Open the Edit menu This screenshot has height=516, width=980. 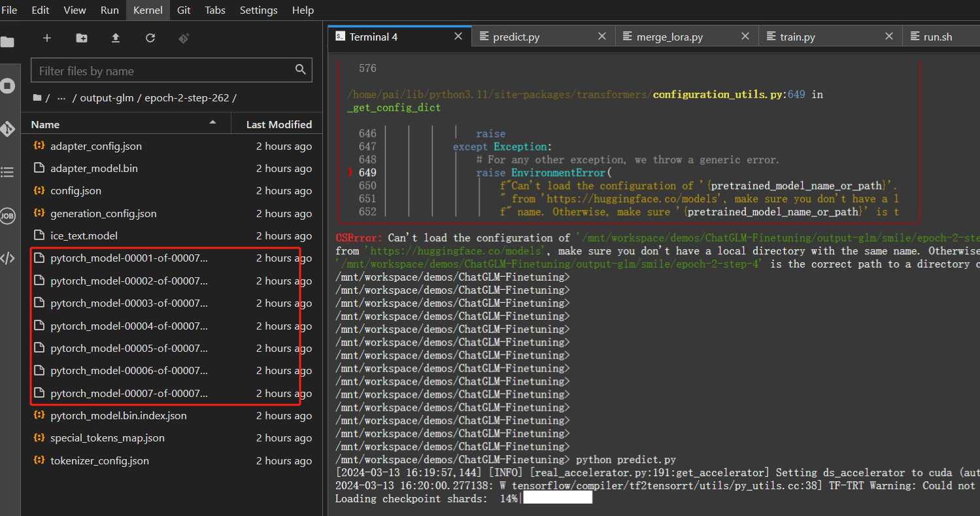[41, 10]
